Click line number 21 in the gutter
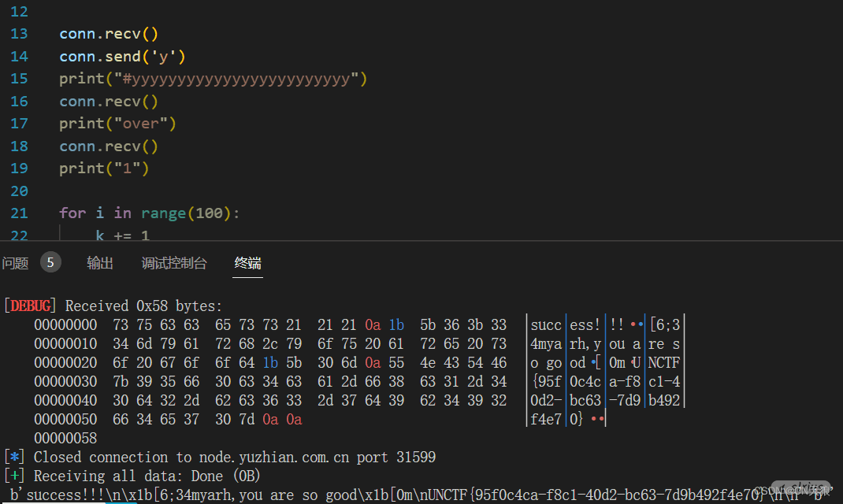The width and height of the screenshot is (843, 504). (19, 213)
